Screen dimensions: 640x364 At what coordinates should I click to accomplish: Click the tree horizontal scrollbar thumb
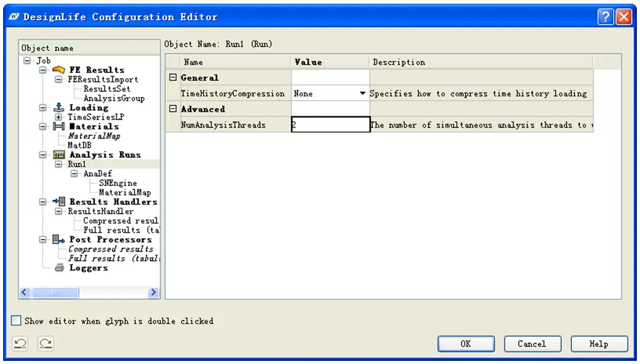[55, 292]
